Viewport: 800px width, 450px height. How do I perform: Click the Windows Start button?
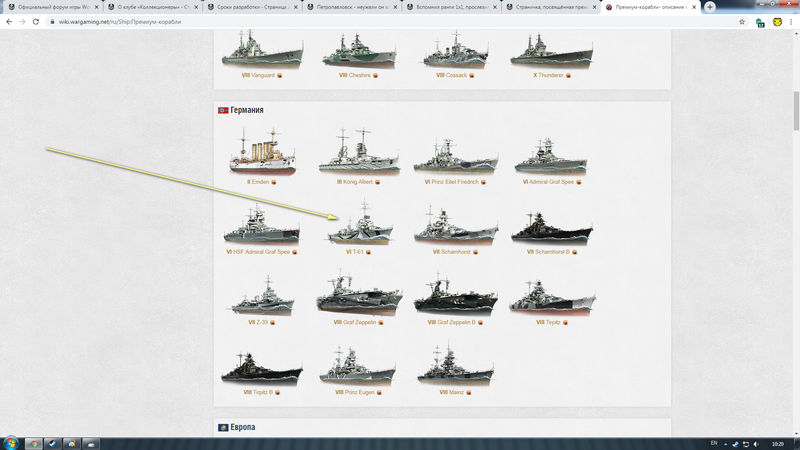(x=9, y=442)
